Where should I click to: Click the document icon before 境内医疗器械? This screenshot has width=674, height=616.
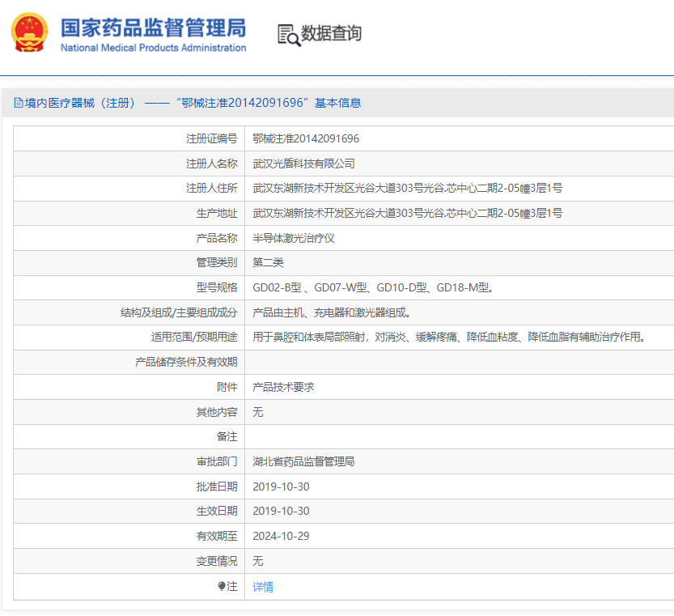click(19, 103)
